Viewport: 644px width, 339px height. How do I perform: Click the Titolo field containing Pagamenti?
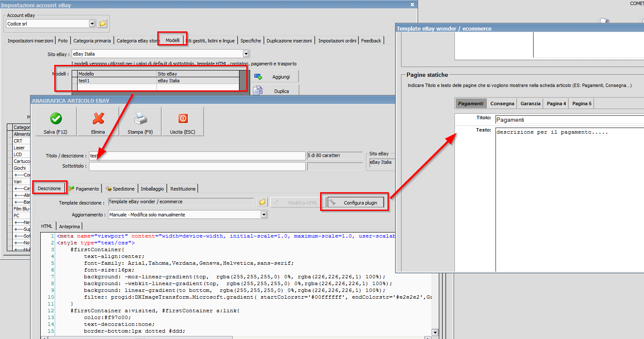(570, 120)
